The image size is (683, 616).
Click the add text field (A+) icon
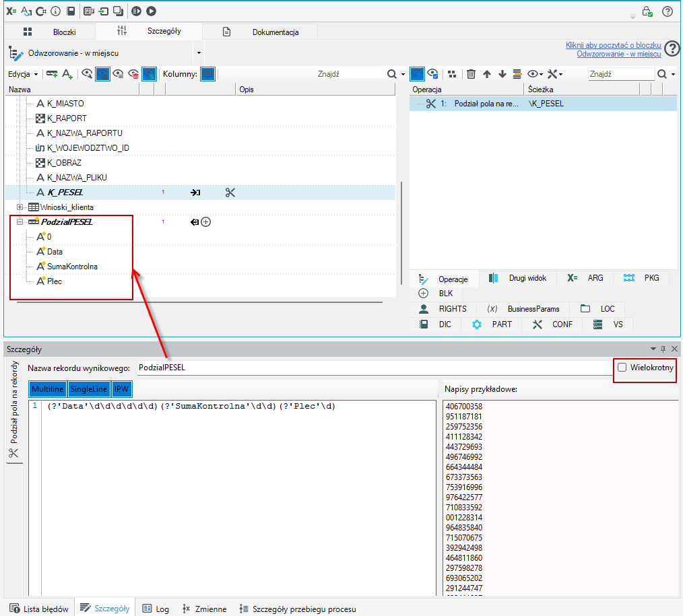(x=67, y=74)
